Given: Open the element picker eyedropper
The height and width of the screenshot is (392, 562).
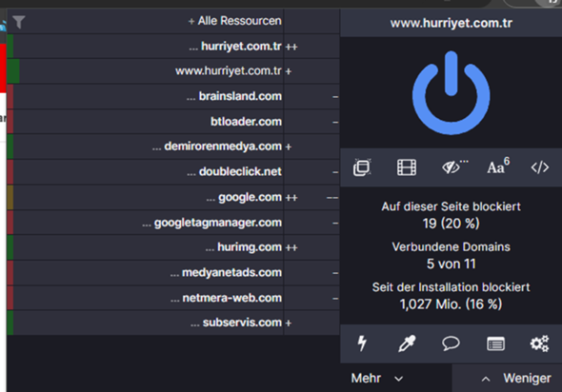Looking at the screenshot, I should (x=407, y=343).
